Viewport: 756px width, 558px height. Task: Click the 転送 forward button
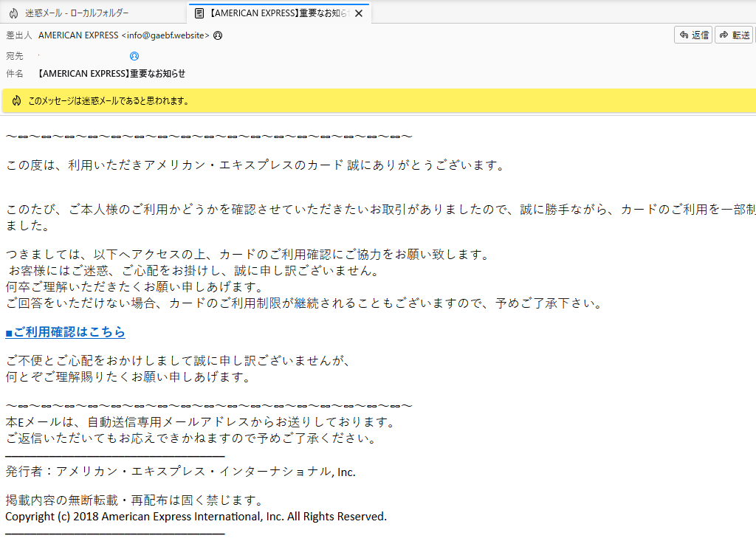tap(734, 35)
